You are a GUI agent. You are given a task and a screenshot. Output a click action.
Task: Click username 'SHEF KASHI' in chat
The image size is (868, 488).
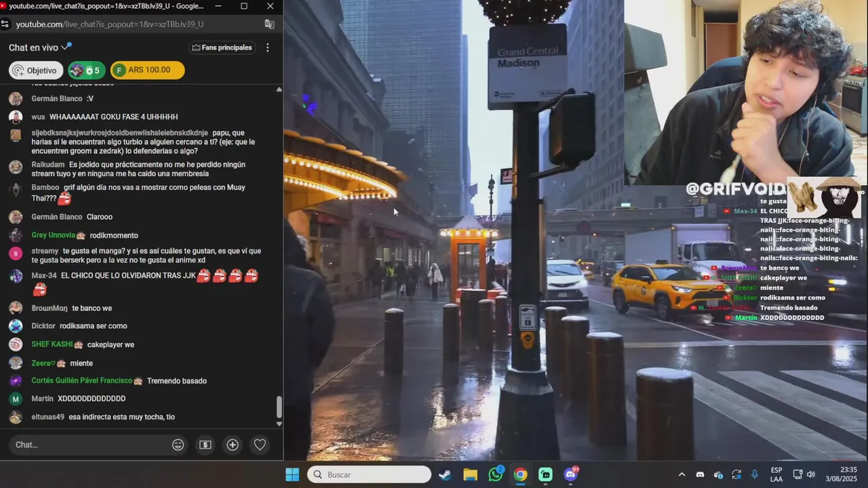[x=52, y=344]
